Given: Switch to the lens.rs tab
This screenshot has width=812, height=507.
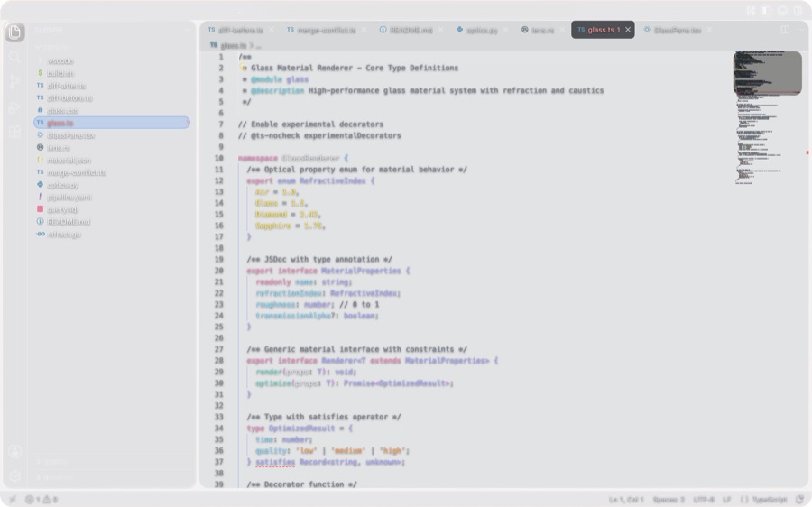Looking at the screenshot, I should pos(541,30).
